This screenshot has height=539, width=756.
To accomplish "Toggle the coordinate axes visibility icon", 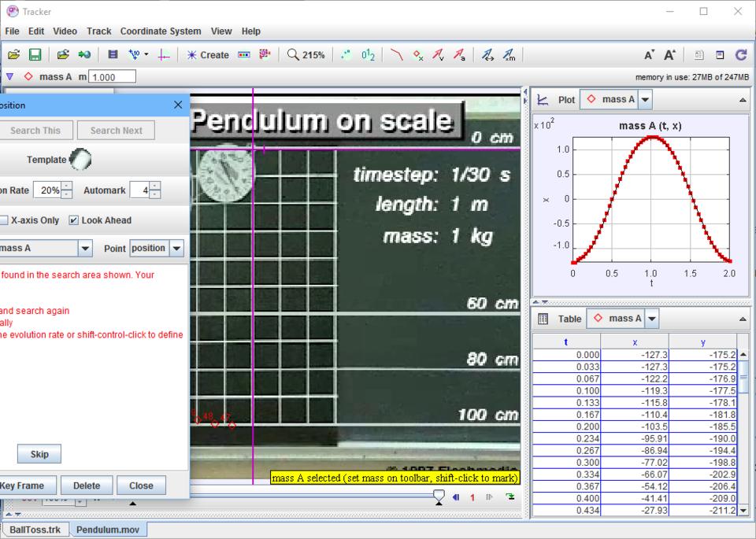I will [165, 55].
